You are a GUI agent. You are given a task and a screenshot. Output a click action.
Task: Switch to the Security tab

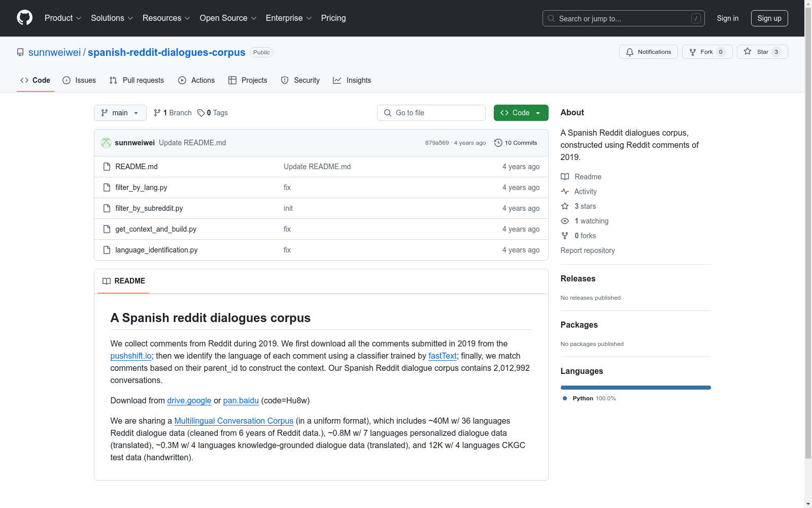(300, 80)
